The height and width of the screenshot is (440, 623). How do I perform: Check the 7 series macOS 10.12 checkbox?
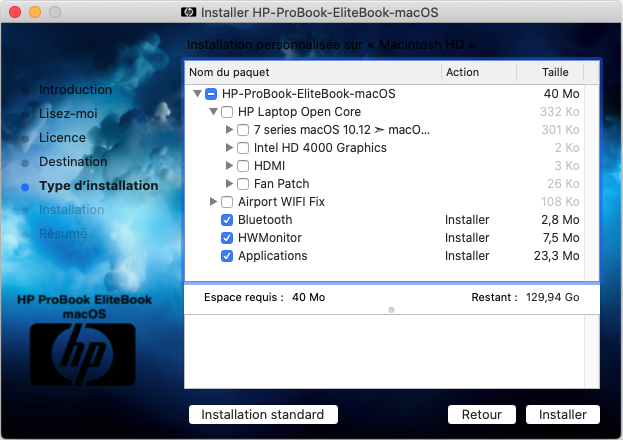(x=243, y=130)
